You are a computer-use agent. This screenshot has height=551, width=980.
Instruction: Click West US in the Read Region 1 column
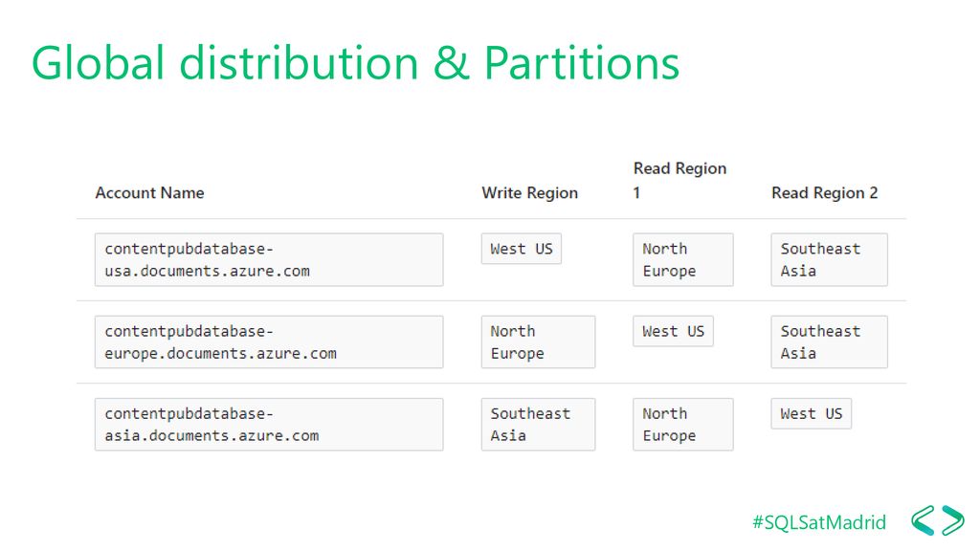pos(673,331)
